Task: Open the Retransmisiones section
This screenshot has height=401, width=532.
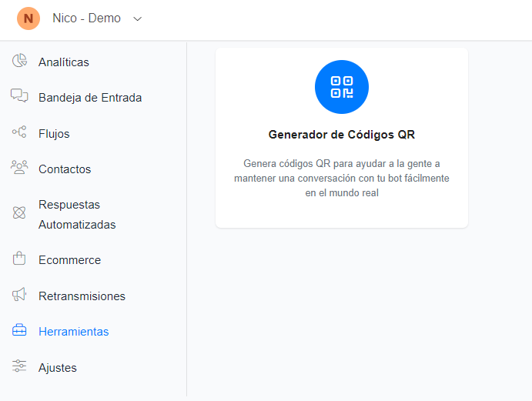Action: (x=82, y=296)
